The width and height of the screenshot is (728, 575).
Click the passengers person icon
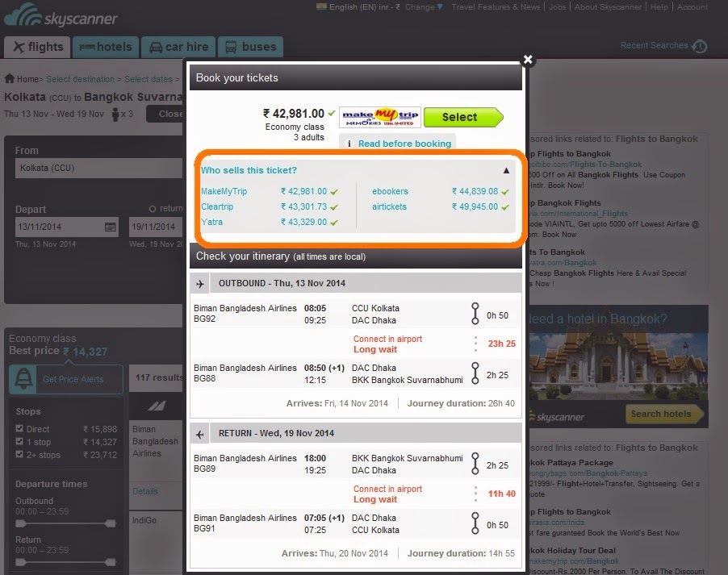click(x=115, y=115)
